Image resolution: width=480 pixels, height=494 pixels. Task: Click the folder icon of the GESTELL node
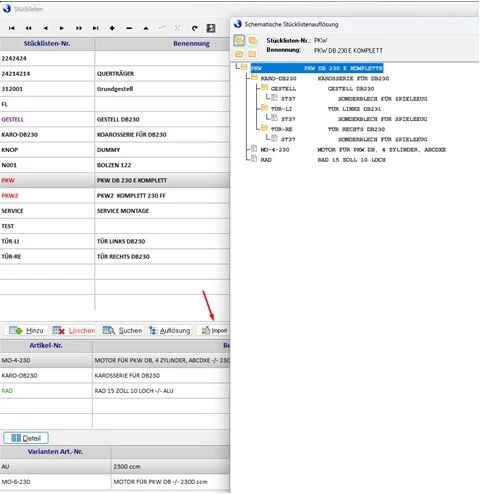coord(264,87)
